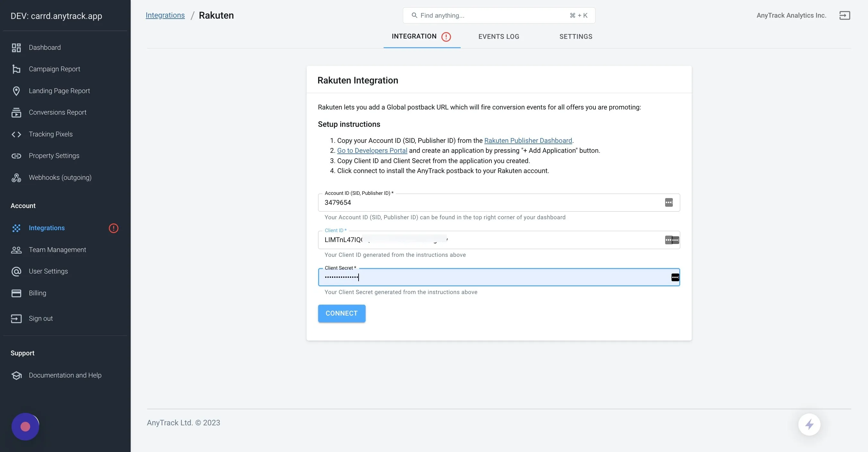Click the AnyTrack Ltd. © 2023 footer text
Image resolution: width=868 pixels, height=452 pixels.
(x=184, y=423)
